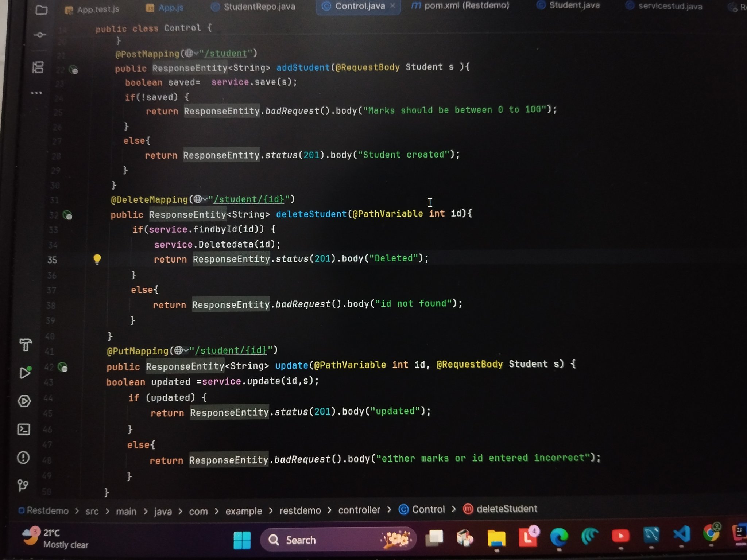The width and height of the screenshot is (747, 560).
Task: Click the endpoint gutter icon beside addStudent
Action: [x=73, y=69]
